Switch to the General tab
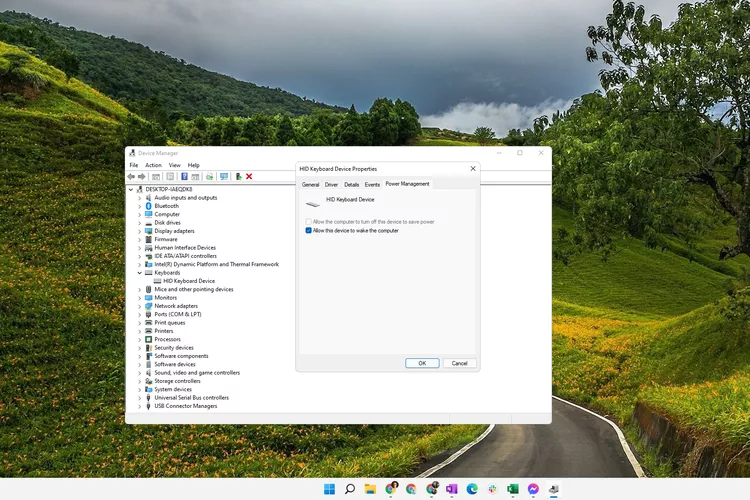Viewport: 750px width, 500px height. coord(310,185)
